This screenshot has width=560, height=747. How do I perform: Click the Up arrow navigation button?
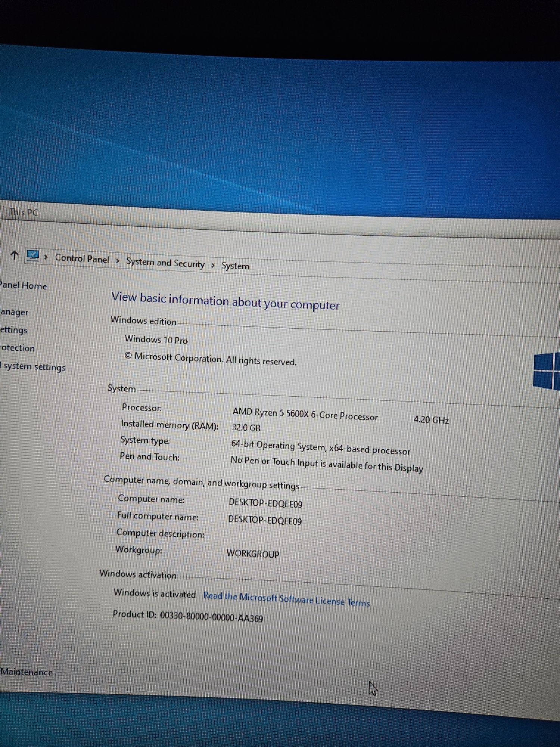click(x=15, y=255)
